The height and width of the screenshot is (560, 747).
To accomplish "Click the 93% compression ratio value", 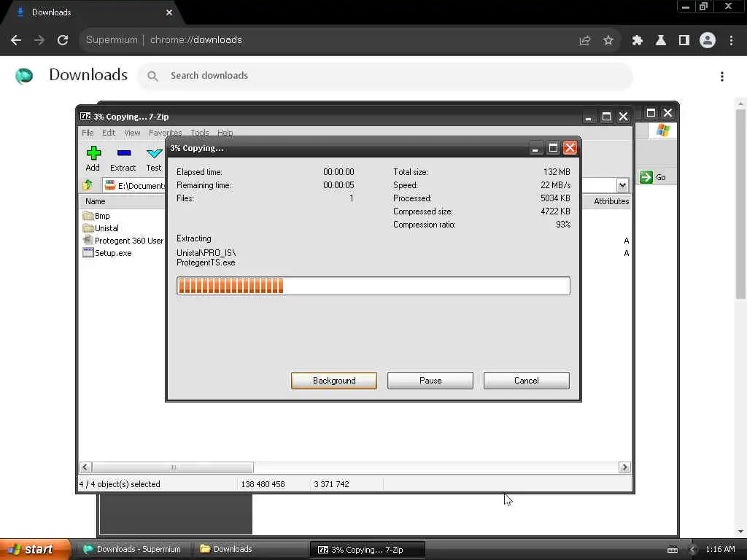I will tap(563, 225).
